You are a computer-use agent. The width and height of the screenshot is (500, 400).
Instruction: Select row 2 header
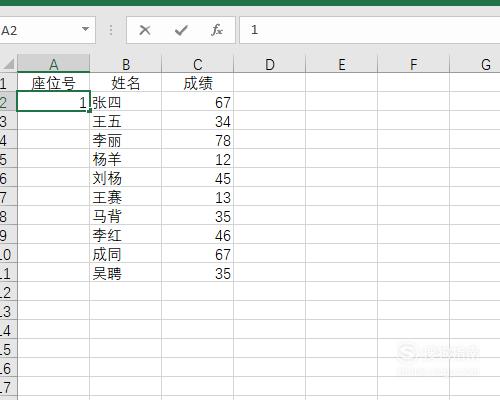[8, 101]
